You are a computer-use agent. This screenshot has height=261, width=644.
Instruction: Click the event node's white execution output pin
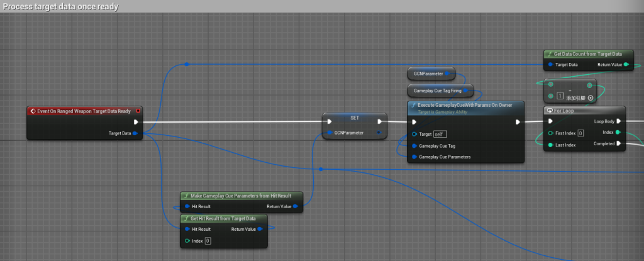[x=136, y=122]
